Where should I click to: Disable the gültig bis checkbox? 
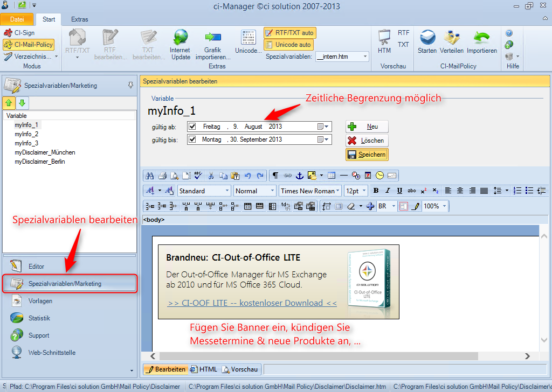click(x=191, y=139)
